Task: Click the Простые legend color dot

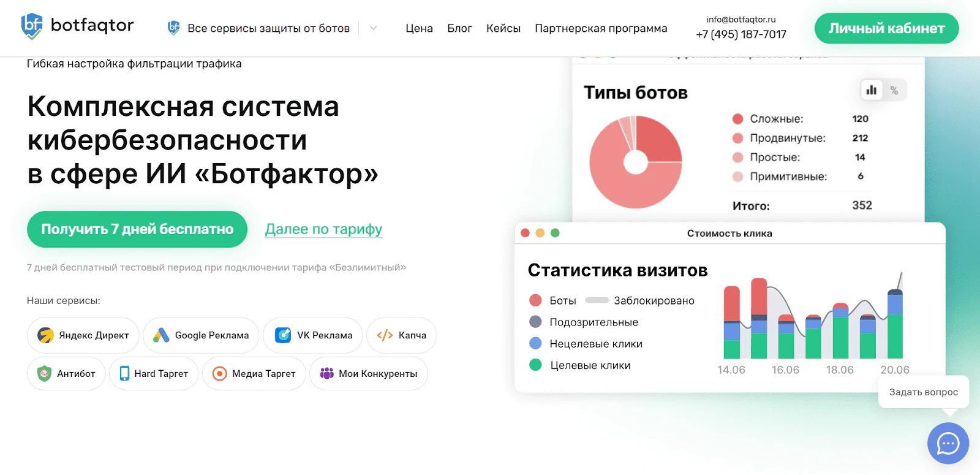Action: coord(737,158)
